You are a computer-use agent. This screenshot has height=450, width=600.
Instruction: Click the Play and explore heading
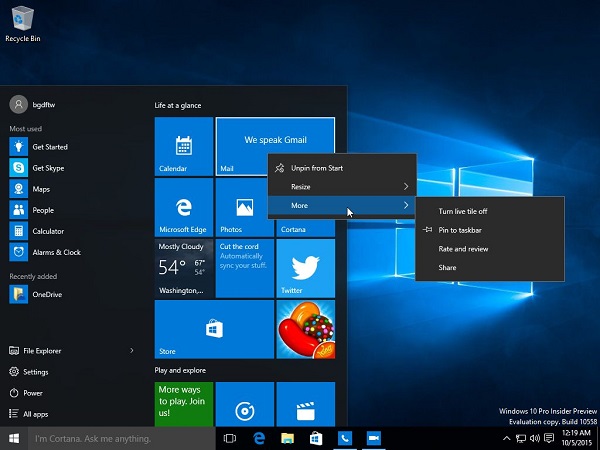[180, 370]
